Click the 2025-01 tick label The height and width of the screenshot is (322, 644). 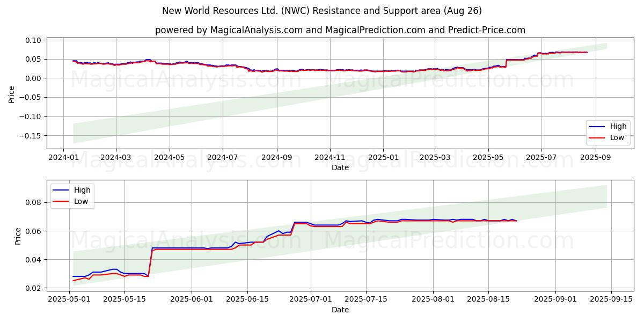pyautogui.click(x=383, y=157)
